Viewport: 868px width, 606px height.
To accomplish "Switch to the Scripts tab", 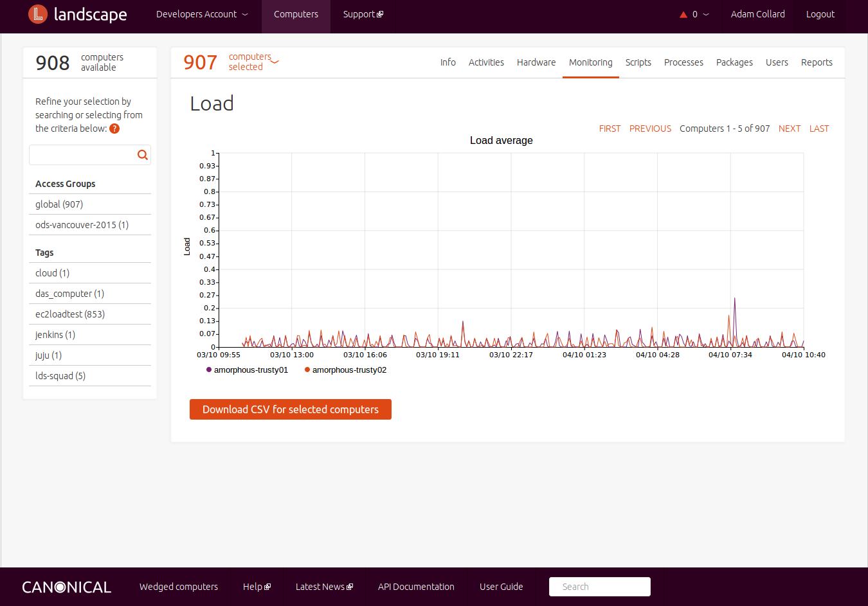I will pyautogui.click(x=638, y=62).
